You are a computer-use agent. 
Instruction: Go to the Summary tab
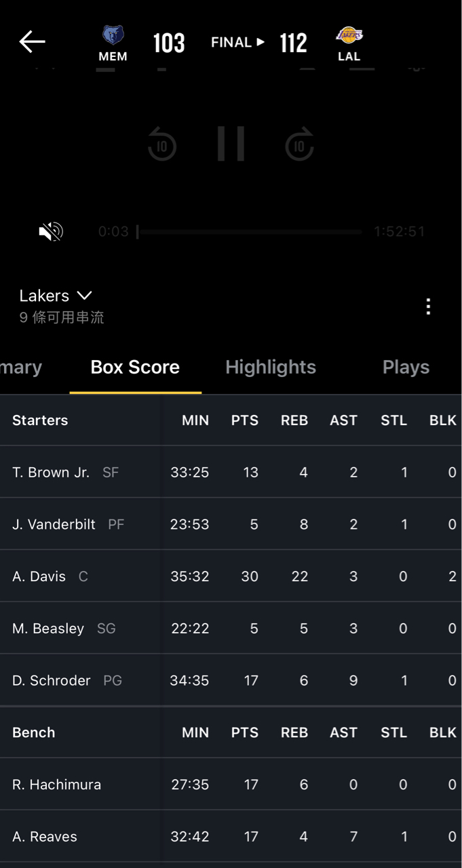pos(21,367)
